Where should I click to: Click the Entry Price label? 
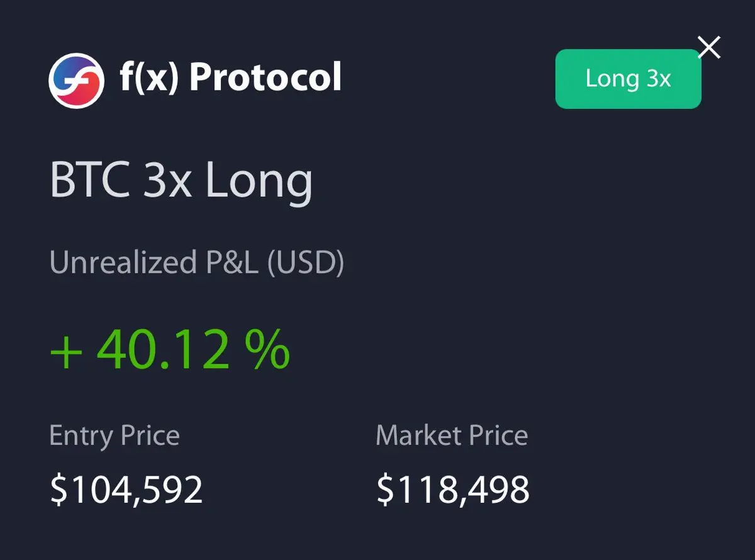click(x=115, y=435)
